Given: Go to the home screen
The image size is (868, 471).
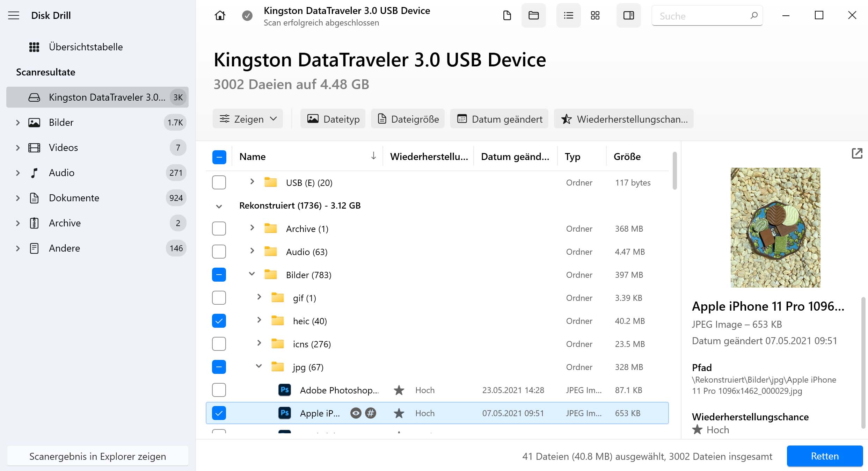Looking at the screenshot, I should pos(220,15).
